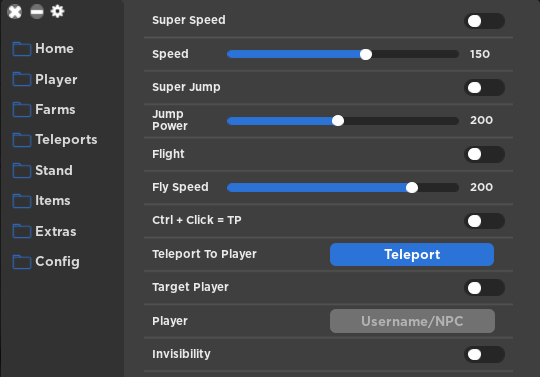Click the Speed slider handle
This screenshot has height=377, width=540.
366,54
